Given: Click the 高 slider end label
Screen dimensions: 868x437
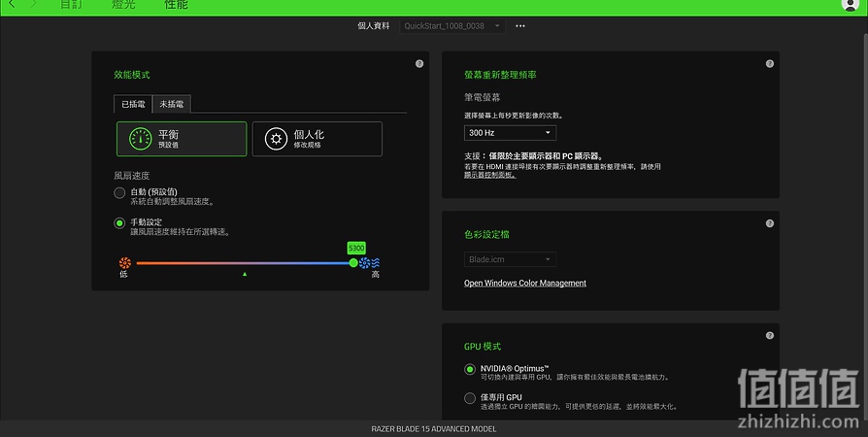Looking at the screenshot, I should tap(376, 274).
